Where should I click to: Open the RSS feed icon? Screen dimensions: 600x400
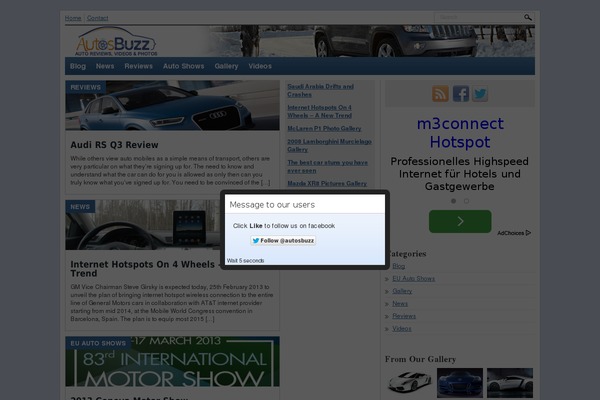(x=440, y=93)
